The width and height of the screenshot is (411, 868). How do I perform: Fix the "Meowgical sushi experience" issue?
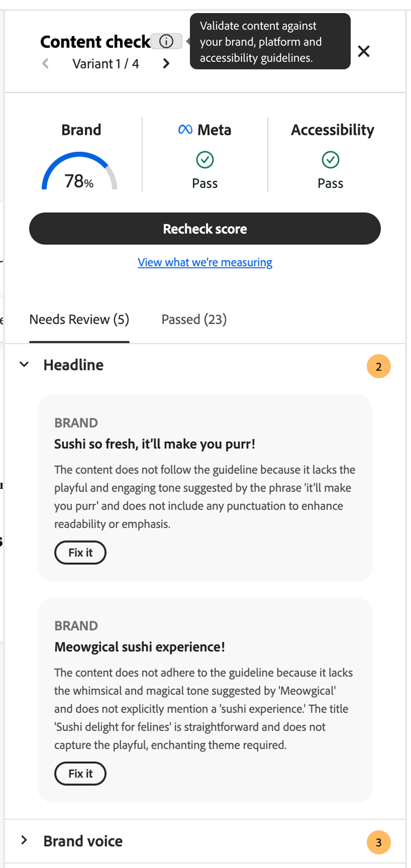pos(80,774)
